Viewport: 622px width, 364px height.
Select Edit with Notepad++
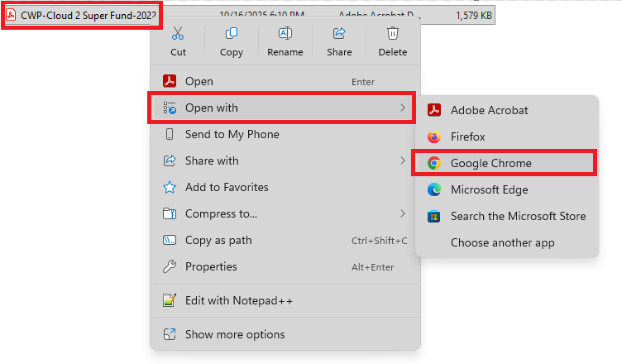[x=238, y=300]
